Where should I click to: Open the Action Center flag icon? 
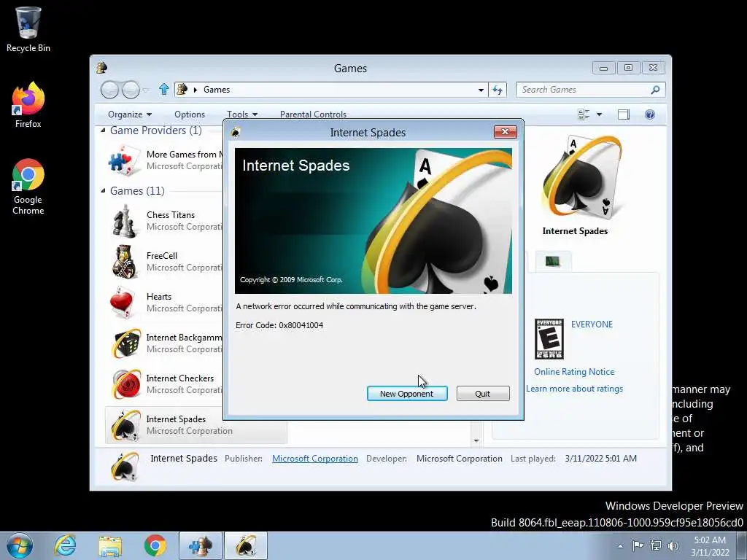click(x=638, y=545)
